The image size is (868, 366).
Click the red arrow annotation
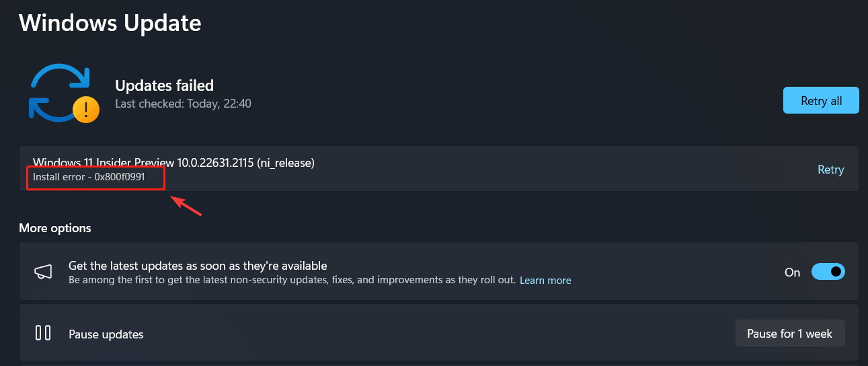[x=186, y=206]
